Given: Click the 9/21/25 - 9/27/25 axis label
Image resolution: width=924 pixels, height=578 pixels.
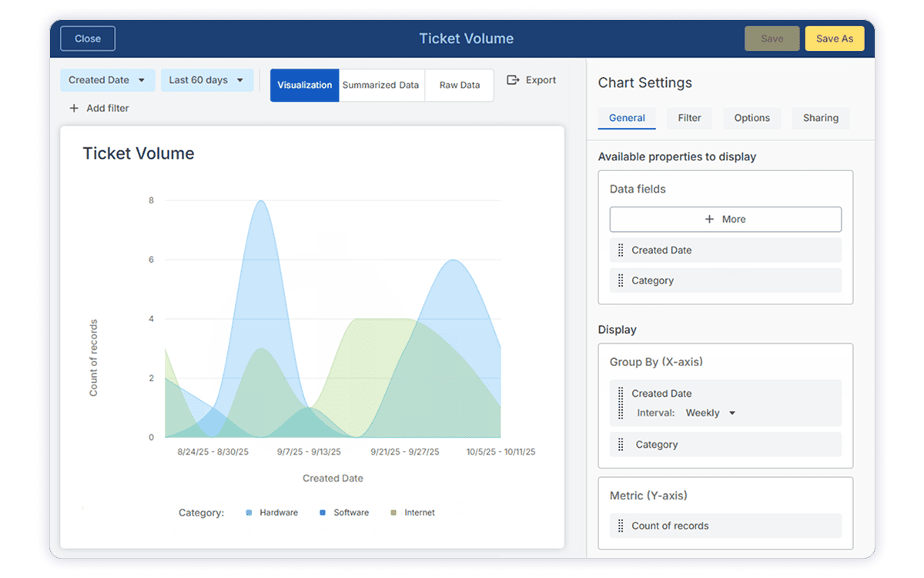Looking at the screenshot, I should point(405,452).
